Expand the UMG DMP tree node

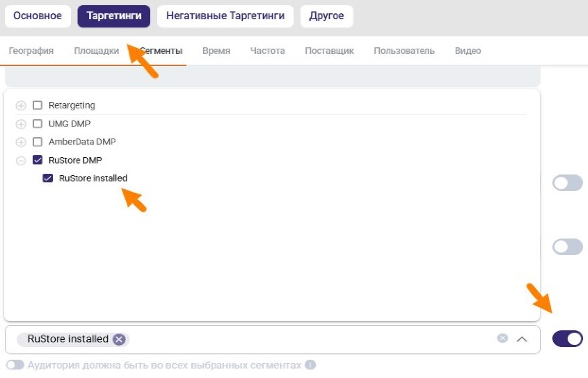pos(21,124)
